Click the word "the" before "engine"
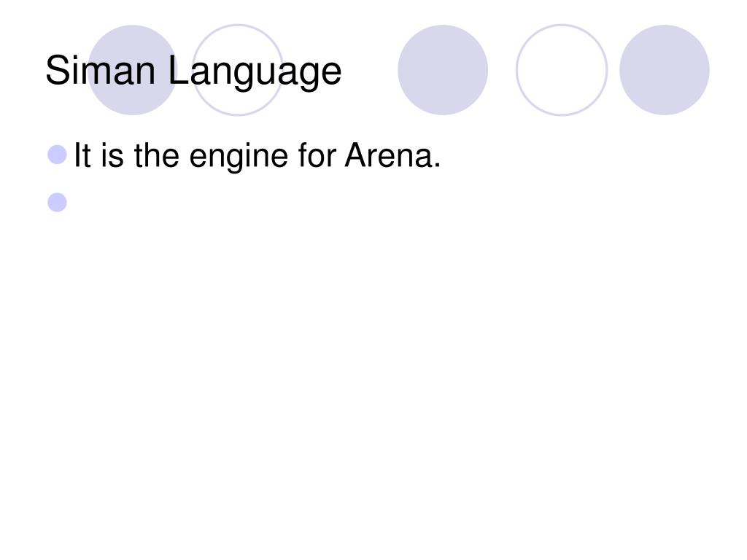The height and width of the screenshot is (560, 747). click(x=156, y=155)
